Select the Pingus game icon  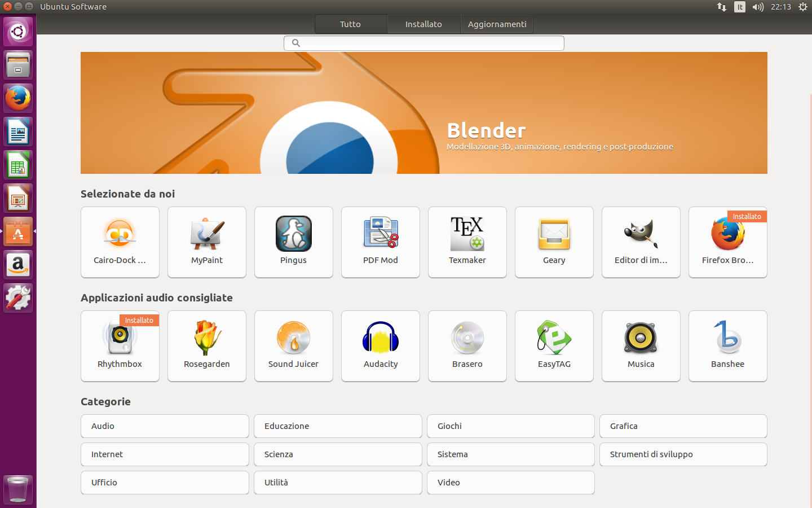click(x=293, y=242)
